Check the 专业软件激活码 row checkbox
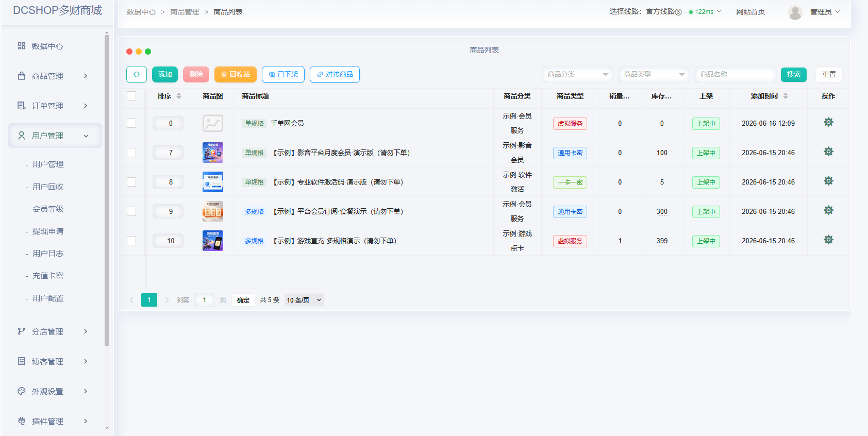Screen dimensions: 868x436 131,182
